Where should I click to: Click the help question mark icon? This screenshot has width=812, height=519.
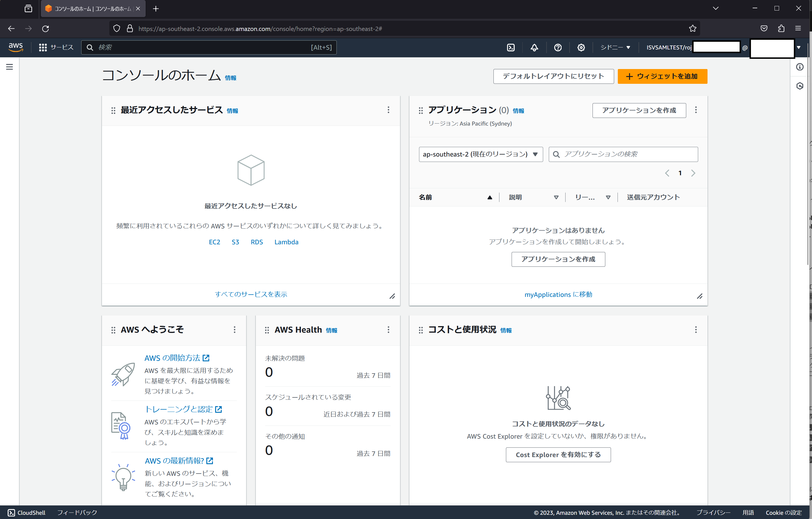pos(558,47)
